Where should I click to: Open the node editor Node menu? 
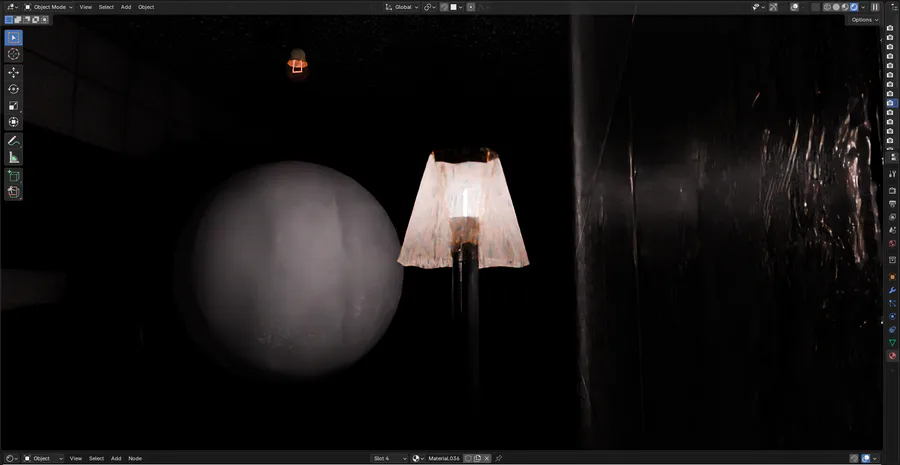point(135,458)
